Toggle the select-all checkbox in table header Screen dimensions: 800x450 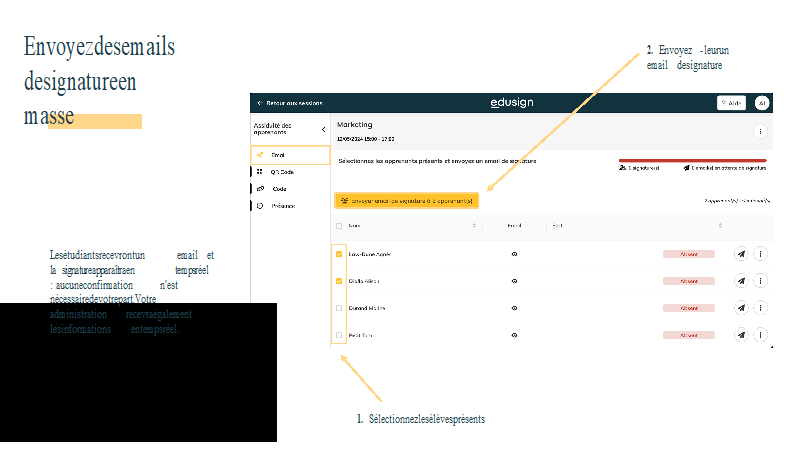[x=339, y=226]
